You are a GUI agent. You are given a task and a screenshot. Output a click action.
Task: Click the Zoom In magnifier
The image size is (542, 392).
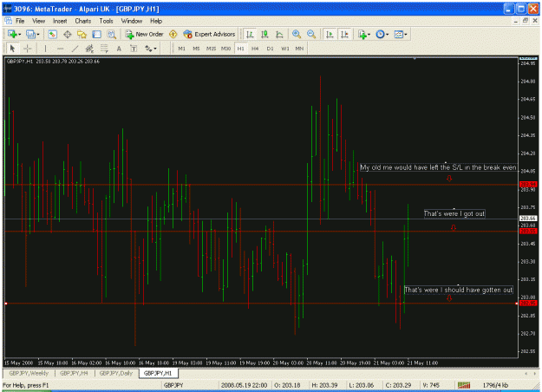[297, 34]
